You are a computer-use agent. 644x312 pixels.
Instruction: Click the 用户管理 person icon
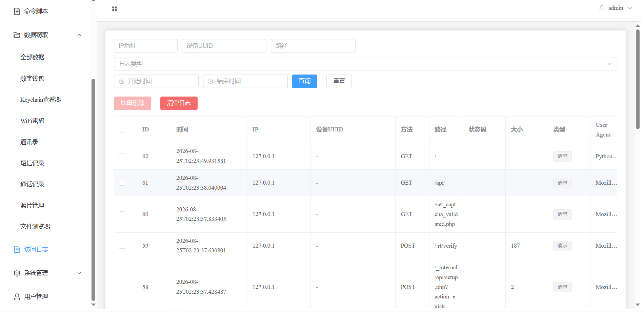click(17, 297)
